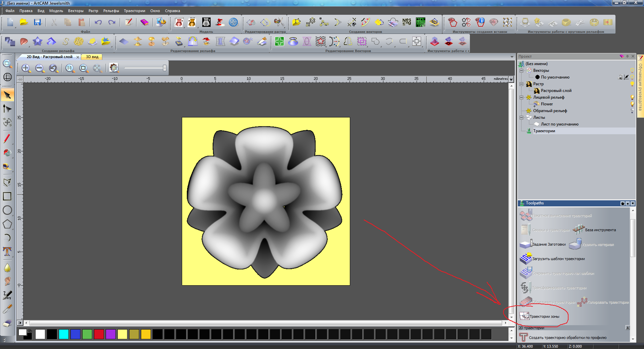The width and height of the screenshot is (644, 349).
Task: Toggle snapping on По умолчанию layer
Action: click(x=626, y=77)
